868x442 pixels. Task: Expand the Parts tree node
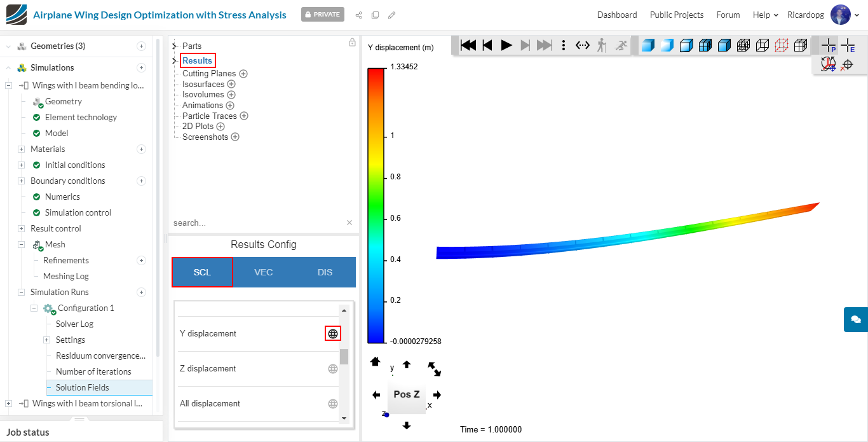click(175, 46)
